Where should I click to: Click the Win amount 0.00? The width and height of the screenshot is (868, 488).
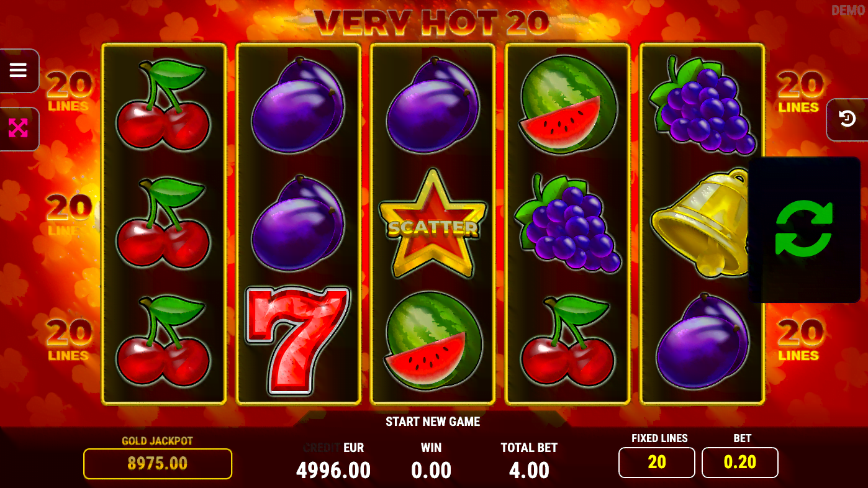click(432, 470)
